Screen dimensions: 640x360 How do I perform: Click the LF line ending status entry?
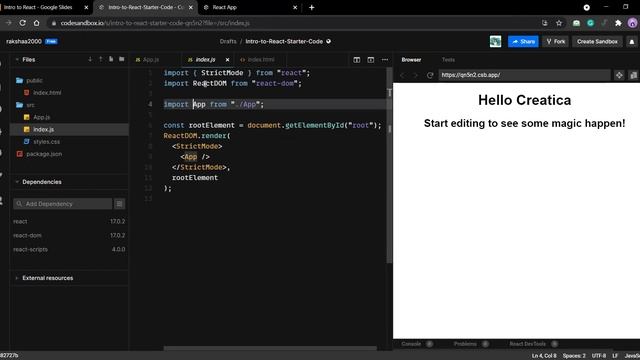pos(615,356)
